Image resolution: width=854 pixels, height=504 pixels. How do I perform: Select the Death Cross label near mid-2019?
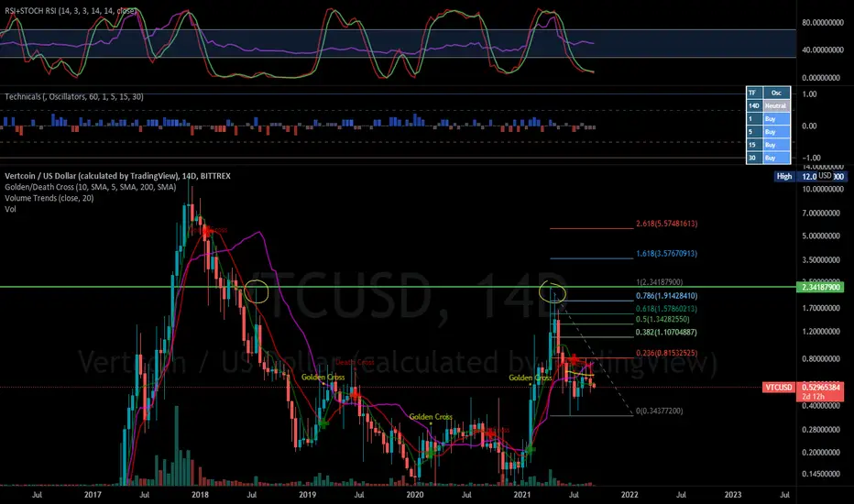pyautogui.click(x=356, y=362)
